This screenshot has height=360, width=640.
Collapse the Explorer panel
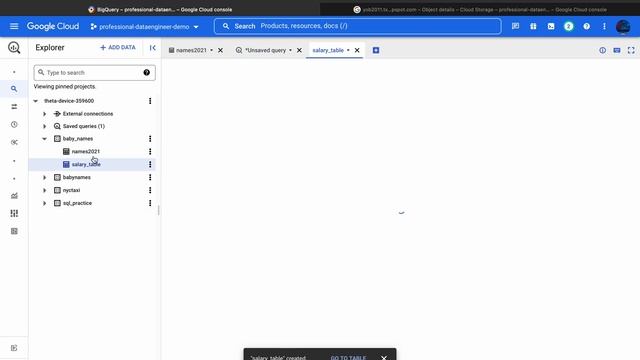pos(152,48)
